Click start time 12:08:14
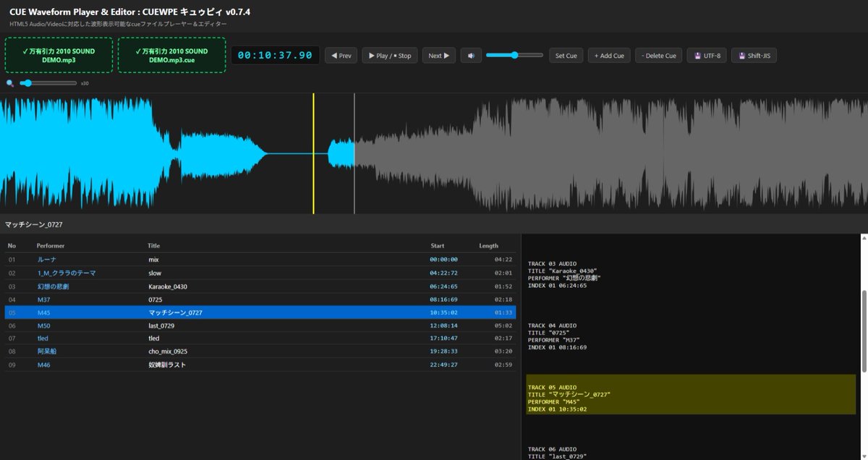 [443, 325]
